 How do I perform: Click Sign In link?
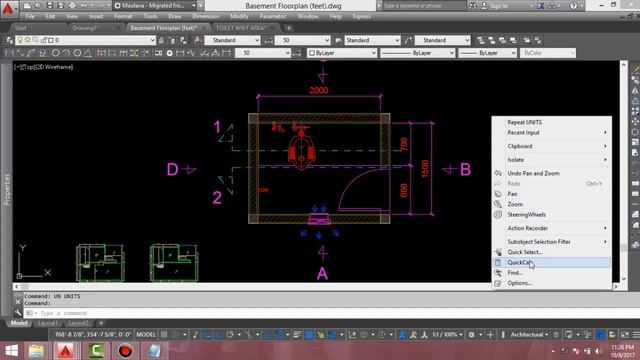click(499, 6)
